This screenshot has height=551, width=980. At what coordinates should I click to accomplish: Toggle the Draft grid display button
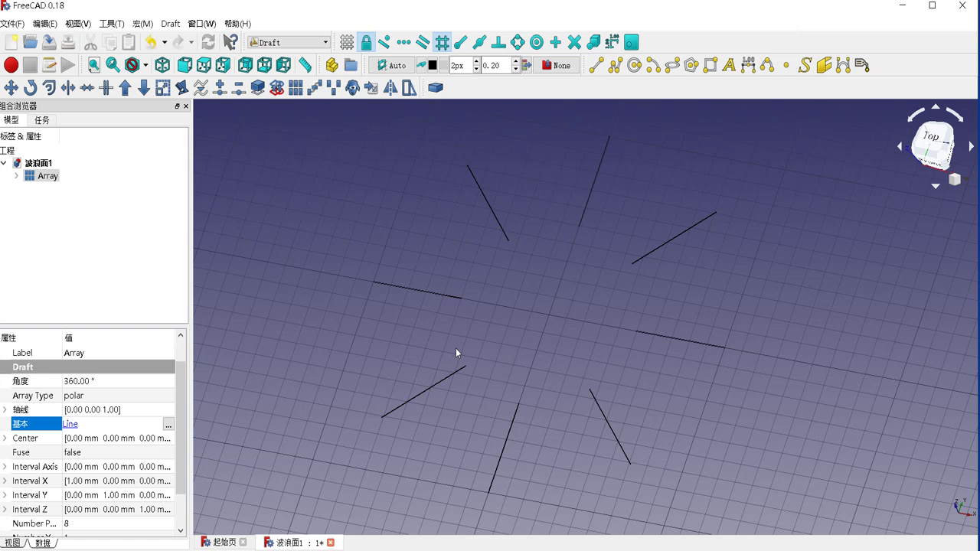[347, 42]
